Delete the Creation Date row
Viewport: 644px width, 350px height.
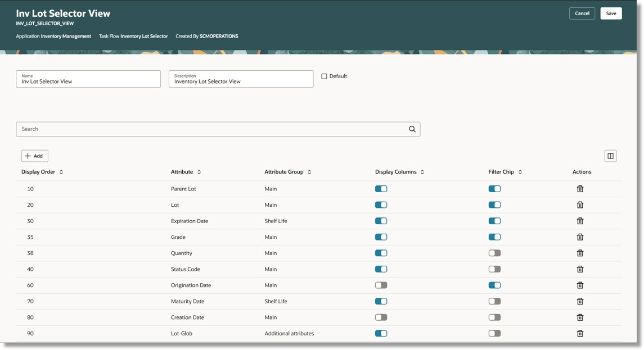[x=580, y=317]
